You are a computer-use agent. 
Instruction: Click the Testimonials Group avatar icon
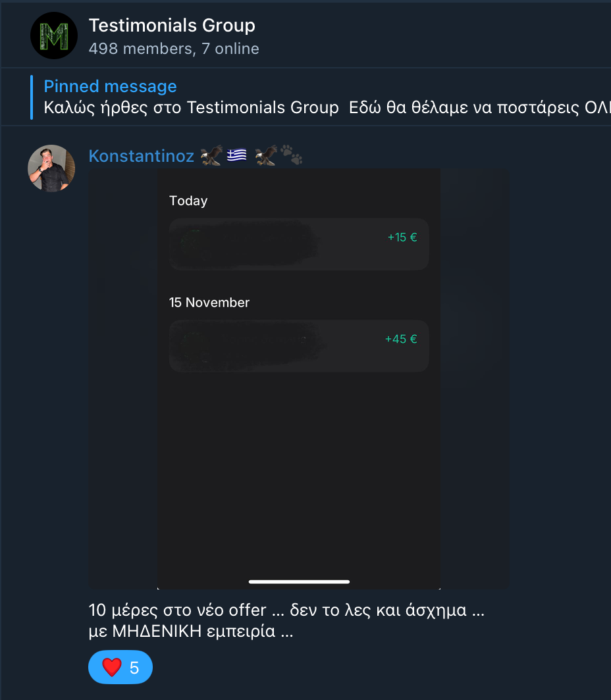coord(53,36)
